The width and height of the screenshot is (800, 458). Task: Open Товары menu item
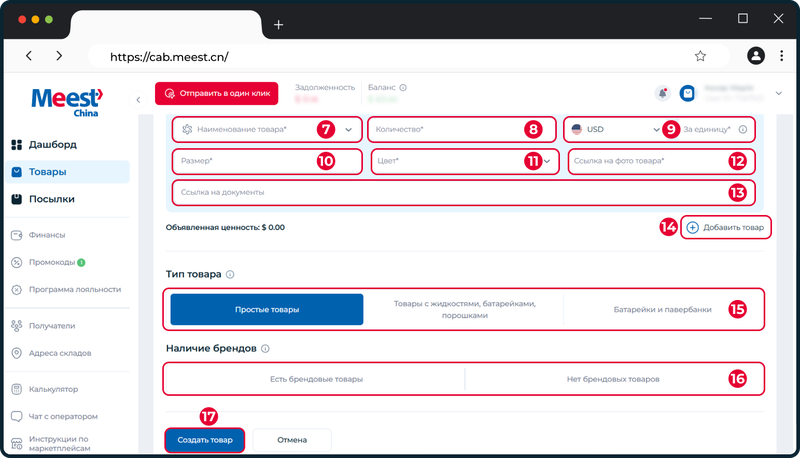click(x=67, y=172)
